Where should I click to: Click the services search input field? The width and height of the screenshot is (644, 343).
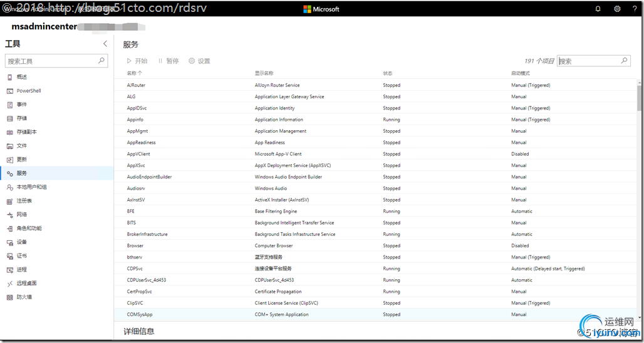pos(593,61)
